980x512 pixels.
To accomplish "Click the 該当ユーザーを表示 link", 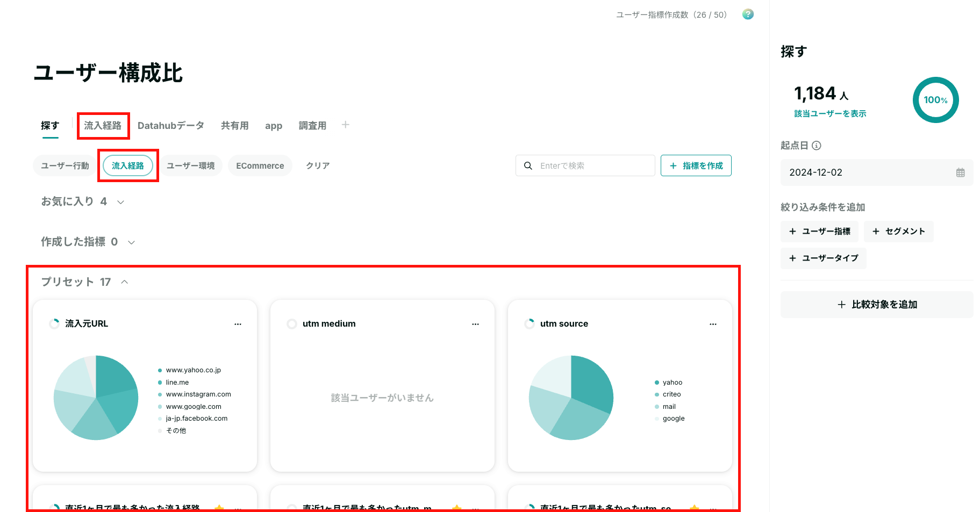I will pyautogui.click(x=830, y=113).
